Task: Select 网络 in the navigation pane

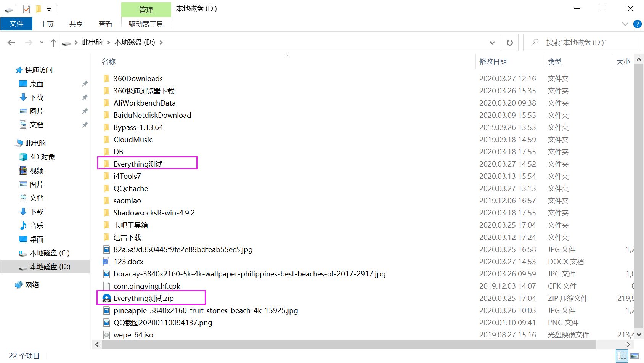Action: point(32,285)
